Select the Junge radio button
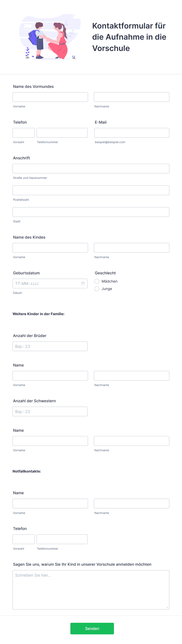Screen dimensions: 182x644 tap(97, 289)
